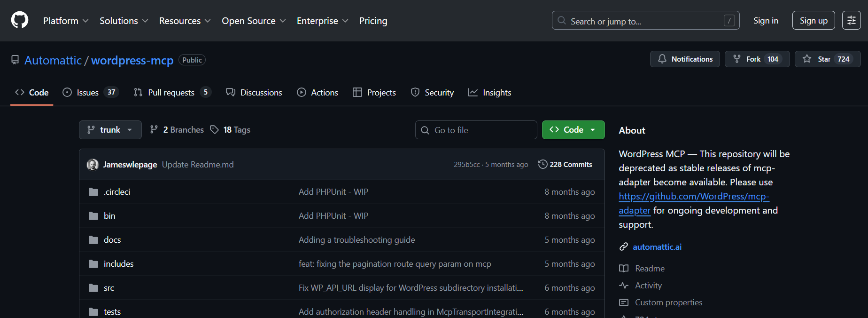Switch to the Projects tab
This screenshot has height=318, width=868.
point(374,93)
